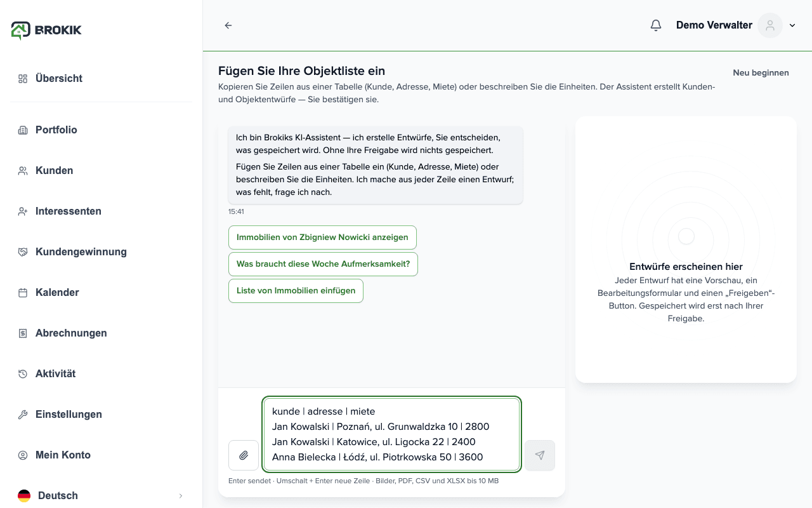Click the back arrow icon
Viewport: 812px width, 508px height.
pyautogui.click(x=228, y=25)
